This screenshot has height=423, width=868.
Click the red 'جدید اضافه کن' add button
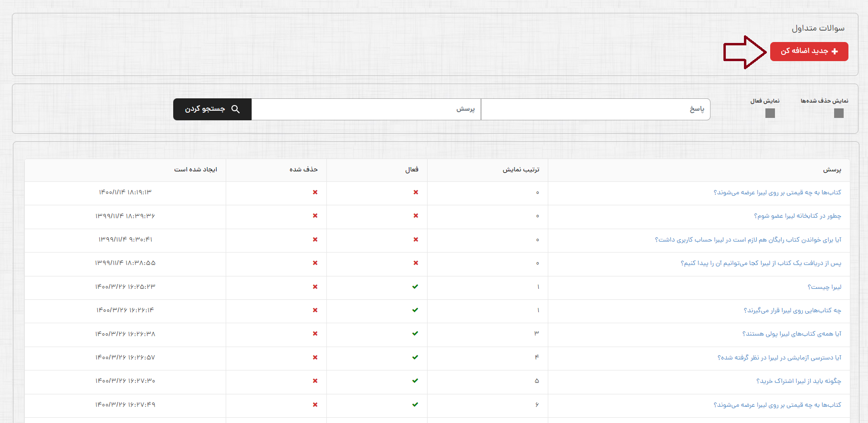809,52
